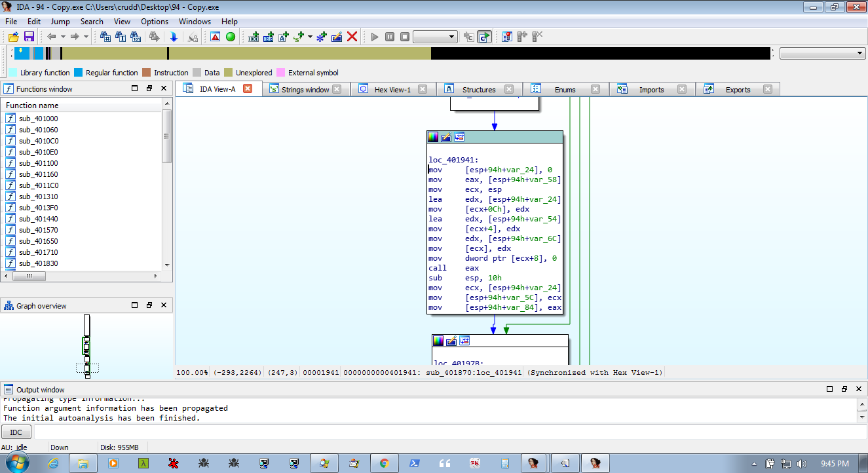
Task: Start the debugger with the play button
Action: pyautogui.click(x=375, y=37)
